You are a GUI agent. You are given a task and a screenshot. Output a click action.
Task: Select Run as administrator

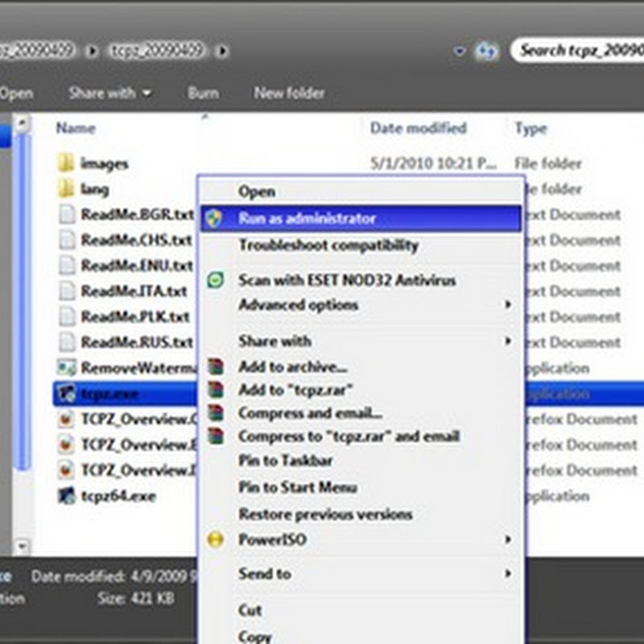[x=361, y=218]
